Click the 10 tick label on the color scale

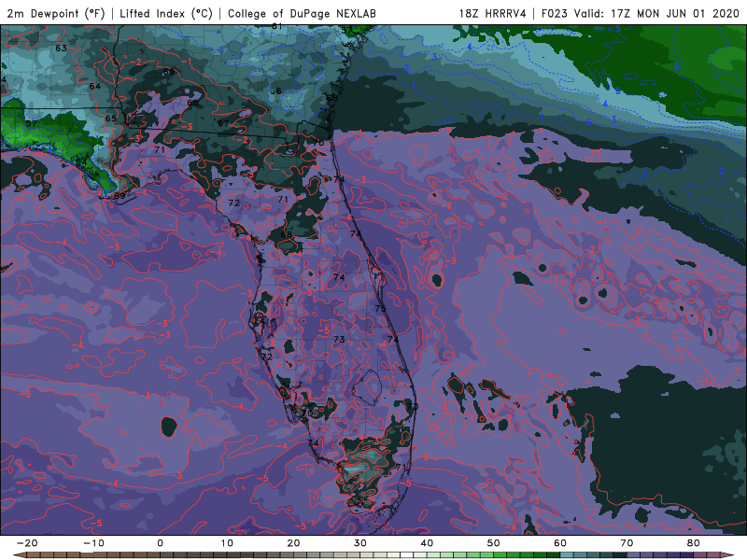click(x=227, y=543)
